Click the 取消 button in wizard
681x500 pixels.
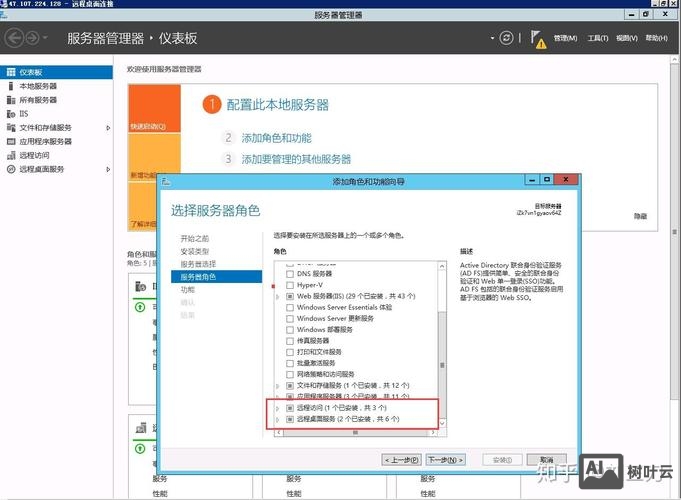point(546,460)
